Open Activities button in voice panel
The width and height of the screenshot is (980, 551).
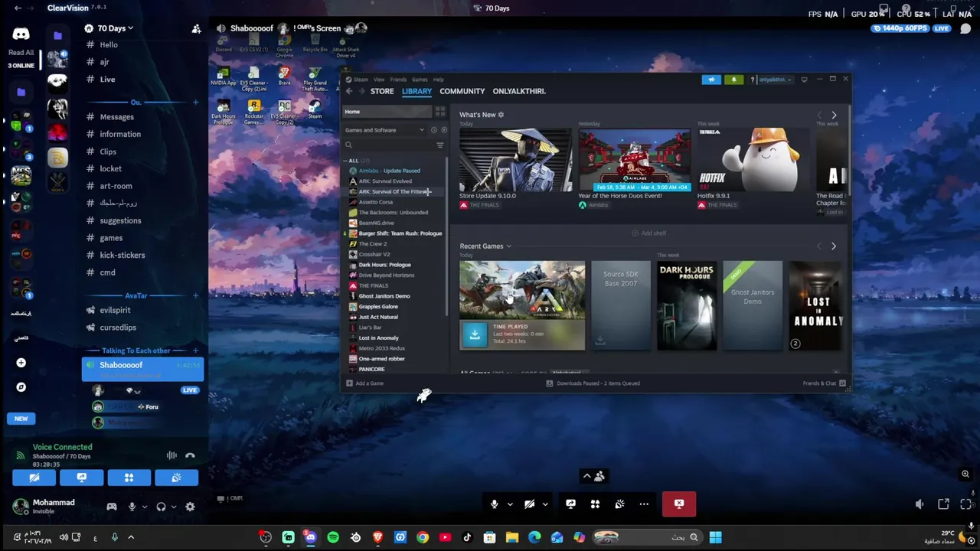pos(129,478)
